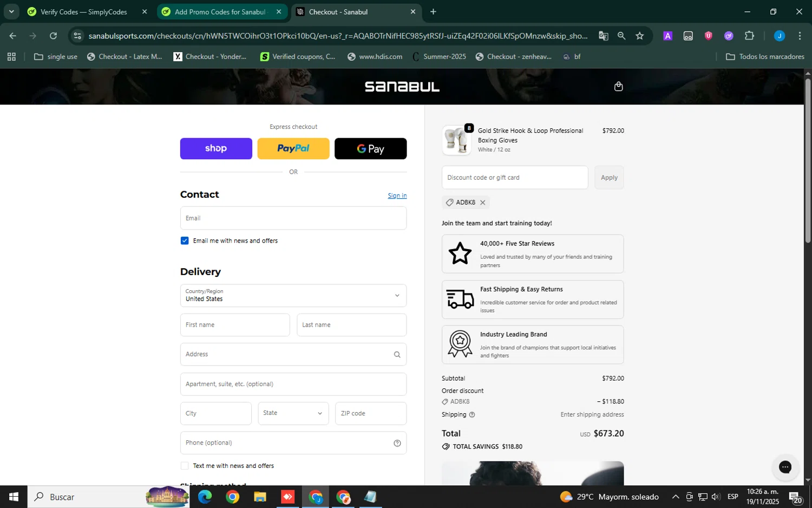Open the single use bookmarks folder
Image resolution: width=812 pixels, height=508 pixels.
click(56, 56)
